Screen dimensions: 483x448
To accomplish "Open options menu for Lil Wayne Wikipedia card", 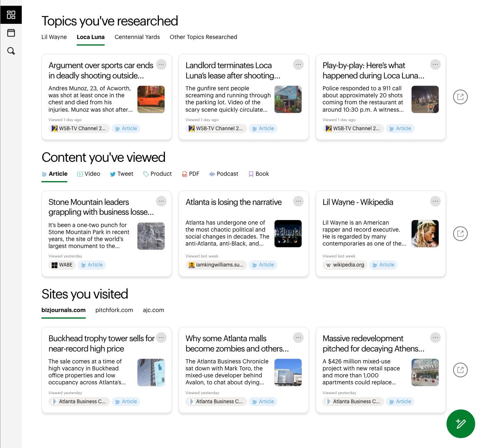I will tap(435, 201).
